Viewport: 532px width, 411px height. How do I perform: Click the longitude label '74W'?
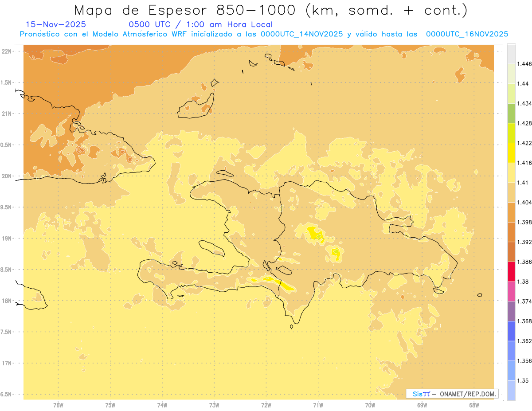point(162,405)
